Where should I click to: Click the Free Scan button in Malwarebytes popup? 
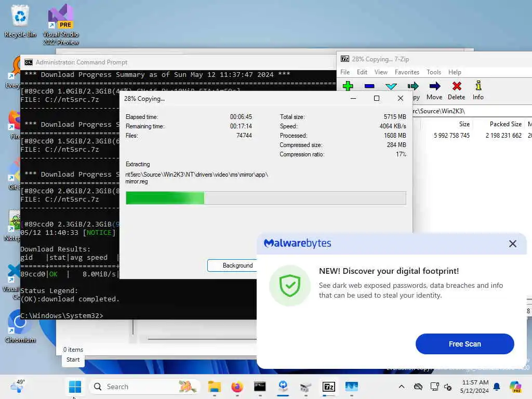pyautogui.click(x=464, y=344)
